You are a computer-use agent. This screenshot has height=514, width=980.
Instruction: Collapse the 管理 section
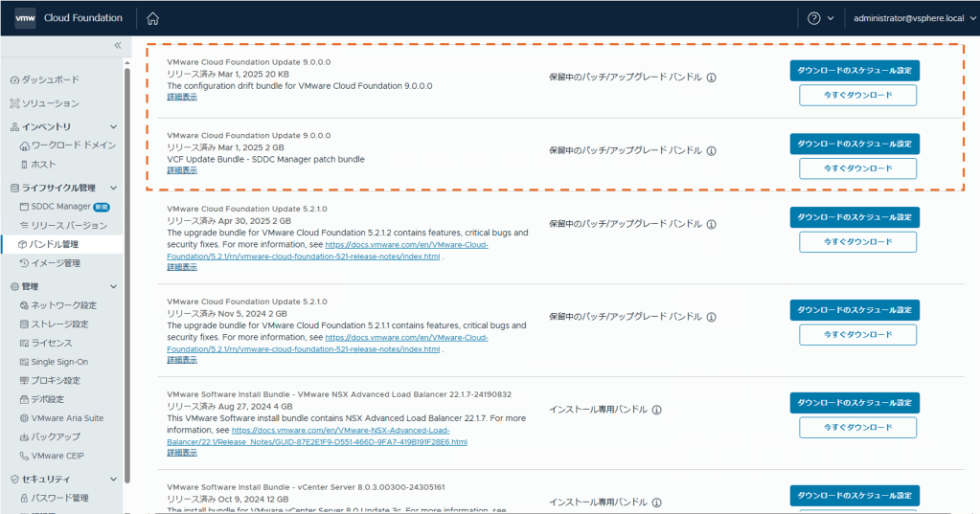pyautogui.click(x=114, y=286)
